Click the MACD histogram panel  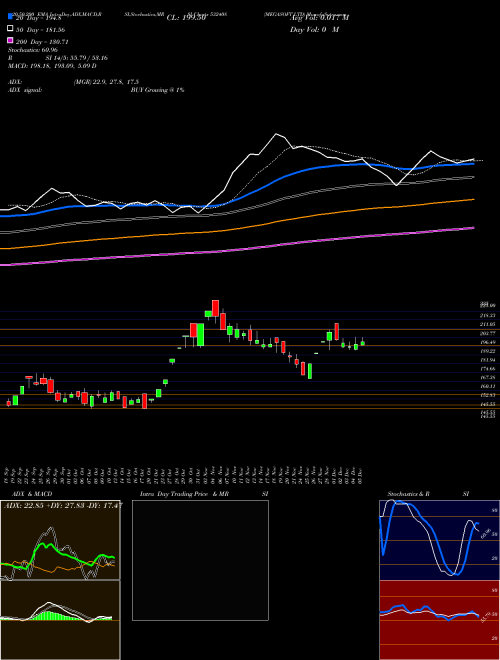pos(60,620)
